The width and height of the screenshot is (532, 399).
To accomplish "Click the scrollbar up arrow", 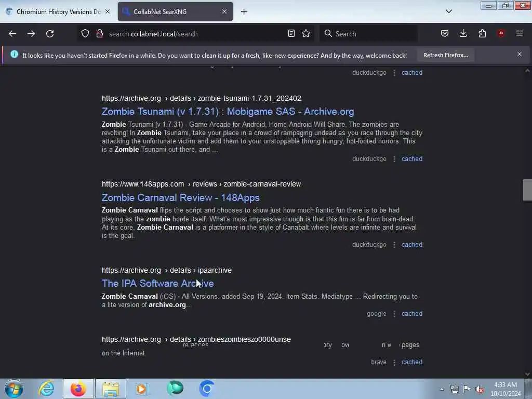I will click(527, 71).
